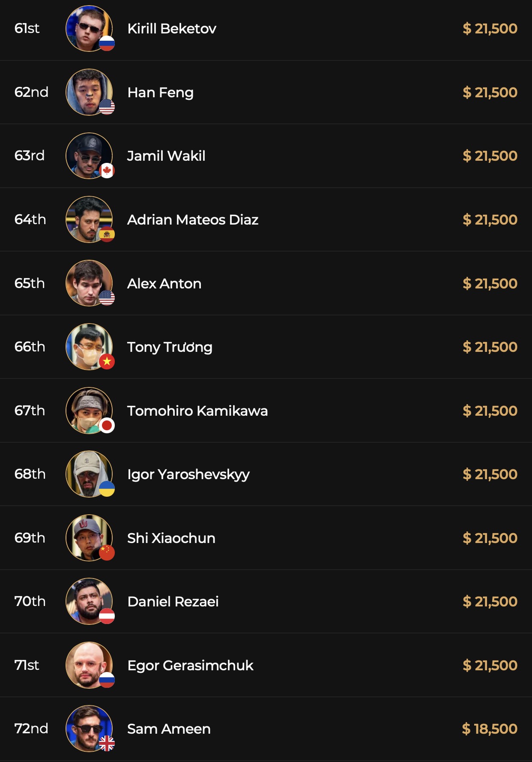Viewport: 532px width, 762px height.
Task: Click the Russian flag beside Kirill Beketov
Action: click(107, 43)
